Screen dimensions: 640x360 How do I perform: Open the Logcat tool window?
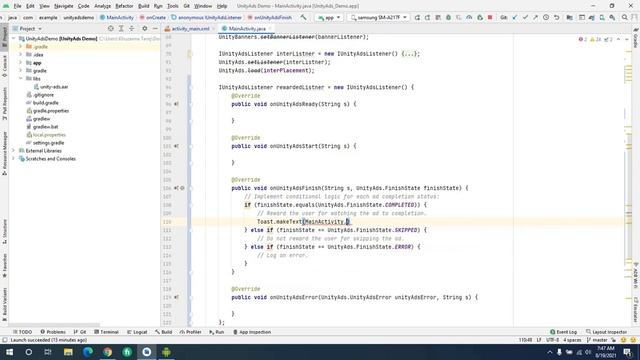[137, 332]
